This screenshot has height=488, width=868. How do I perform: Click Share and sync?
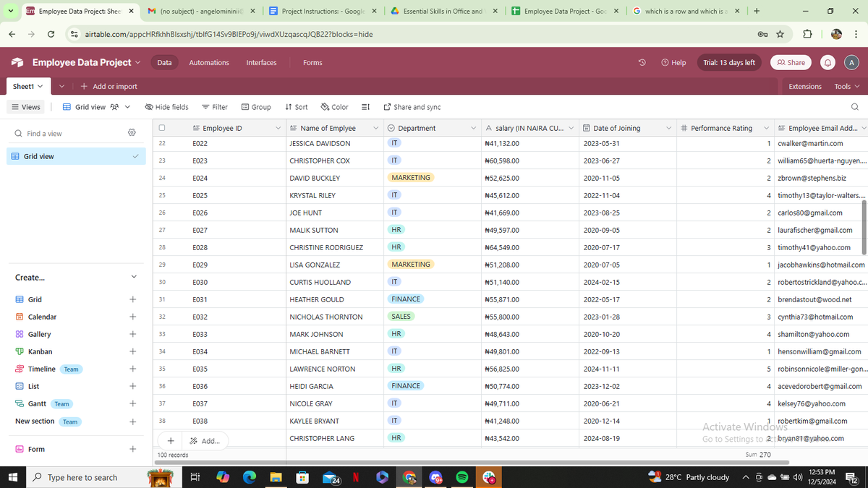pyautogui.click(x=412, y=107)
